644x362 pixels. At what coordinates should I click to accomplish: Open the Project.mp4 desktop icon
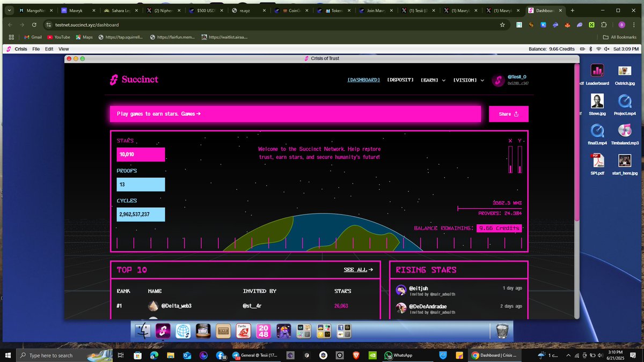(x=624, y=105)
